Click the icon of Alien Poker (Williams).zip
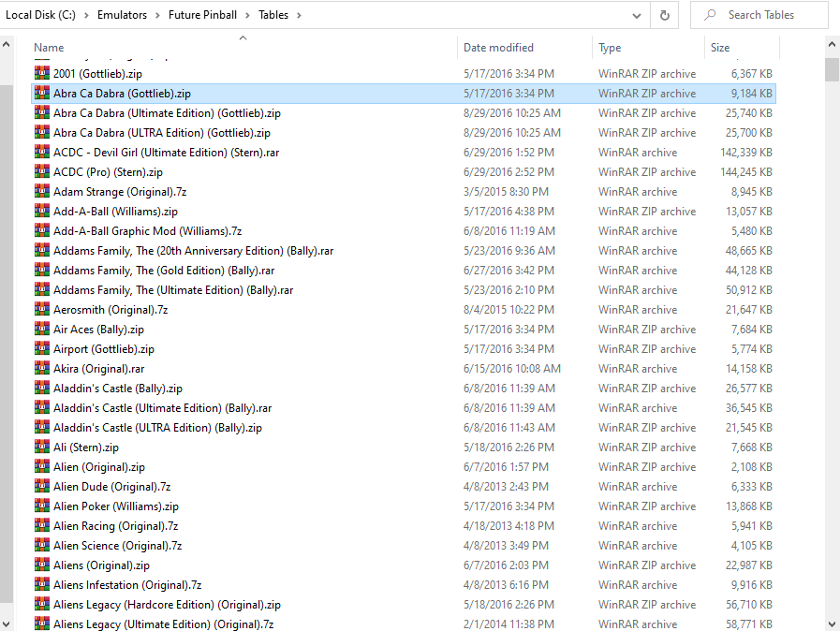The height and width of the screenshot is (631, 840). 42,506
